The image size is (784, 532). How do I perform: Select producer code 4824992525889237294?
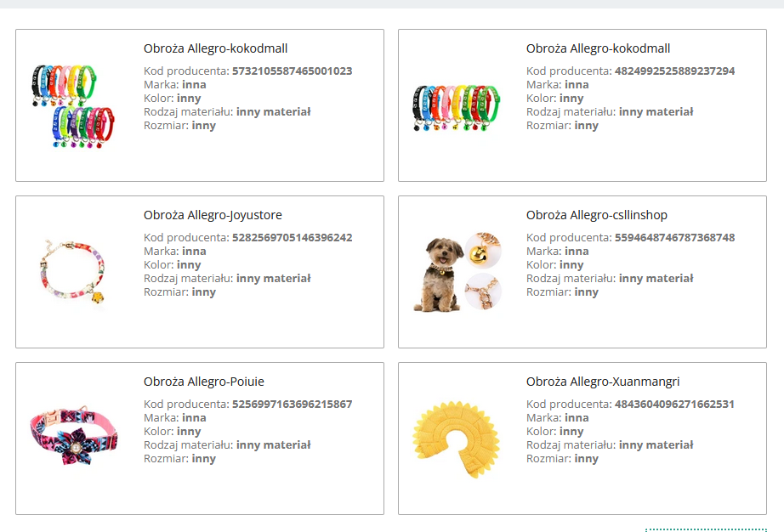click(674, 71)
